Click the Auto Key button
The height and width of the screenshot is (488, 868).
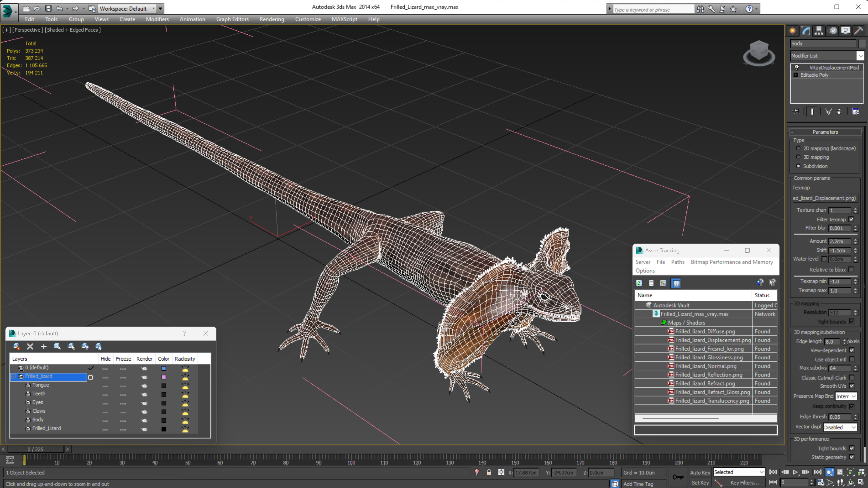pos(700,472)
